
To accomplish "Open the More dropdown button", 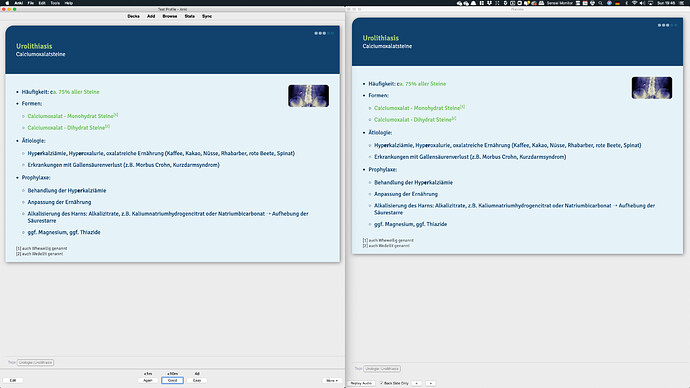I will pyautogui.click(x=332, y=381).
